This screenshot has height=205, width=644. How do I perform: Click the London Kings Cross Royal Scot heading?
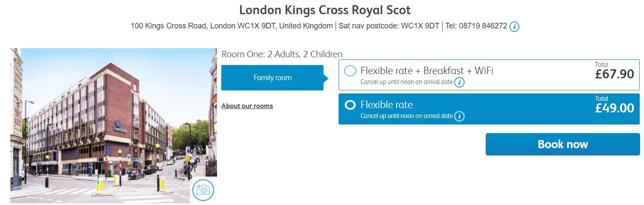point(325,9)
